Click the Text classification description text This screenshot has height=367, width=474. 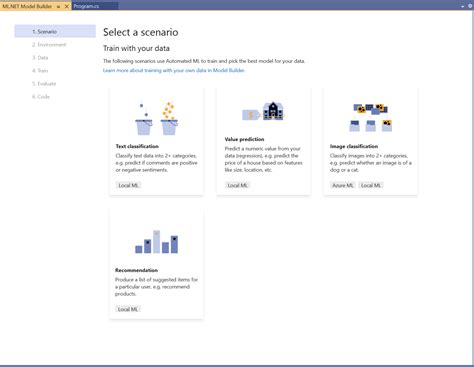click(x=156, y=163)
